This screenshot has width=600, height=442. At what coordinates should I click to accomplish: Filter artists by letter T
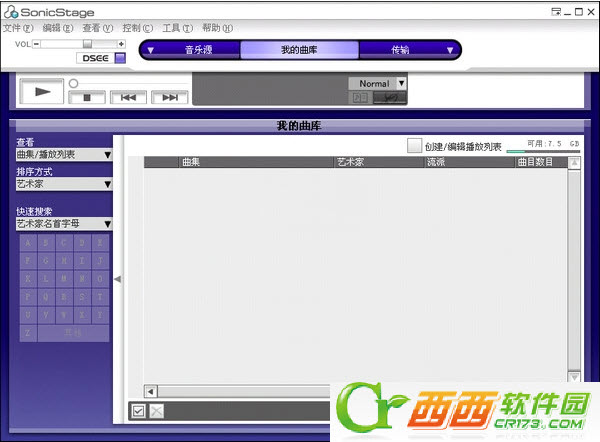point(100,297)
